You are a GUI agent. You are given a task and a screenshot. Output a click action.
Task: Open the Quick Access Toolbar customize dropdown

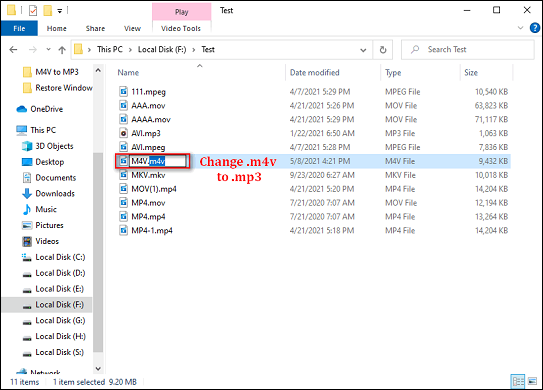click(x=60, y=11)
